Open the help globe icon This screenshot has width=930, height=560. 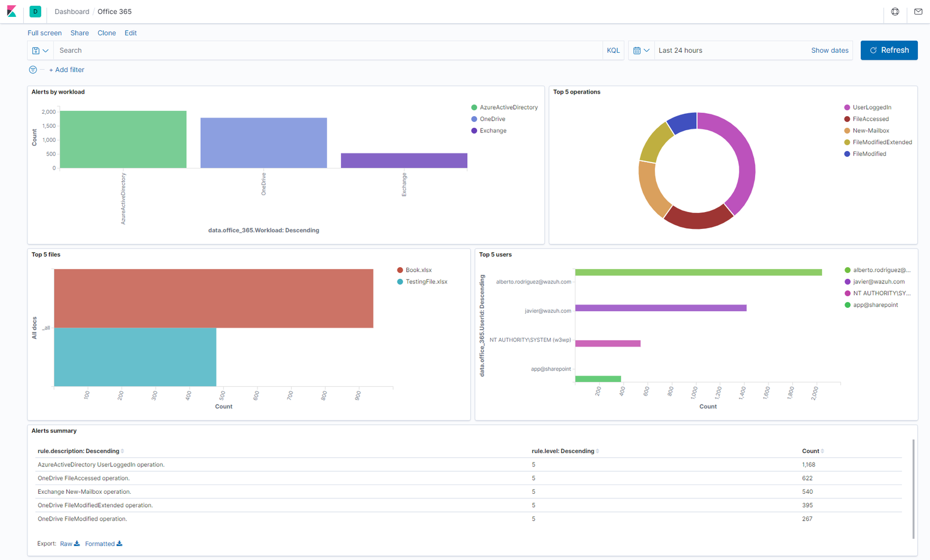pos(895,12)
